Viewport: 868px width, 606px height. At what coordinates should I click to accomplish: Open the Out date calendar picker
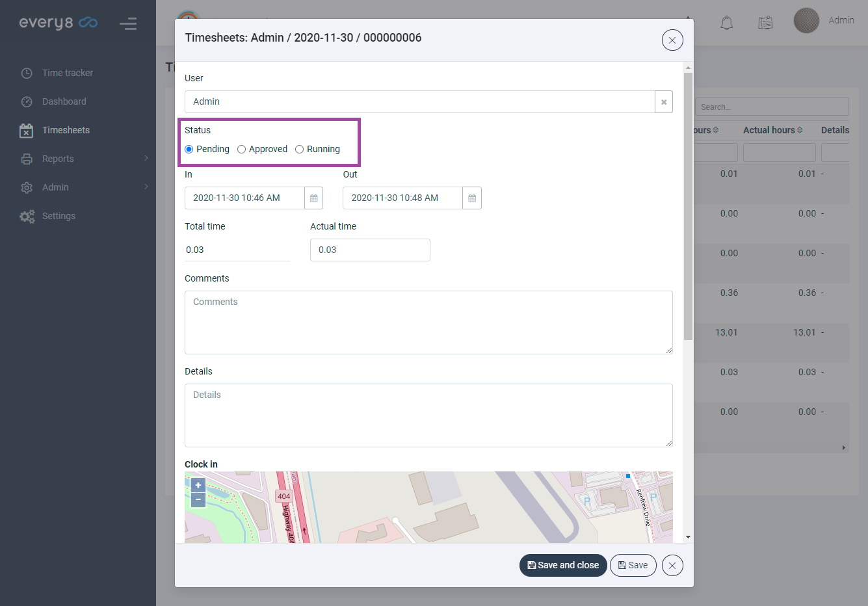pos(472,198)
